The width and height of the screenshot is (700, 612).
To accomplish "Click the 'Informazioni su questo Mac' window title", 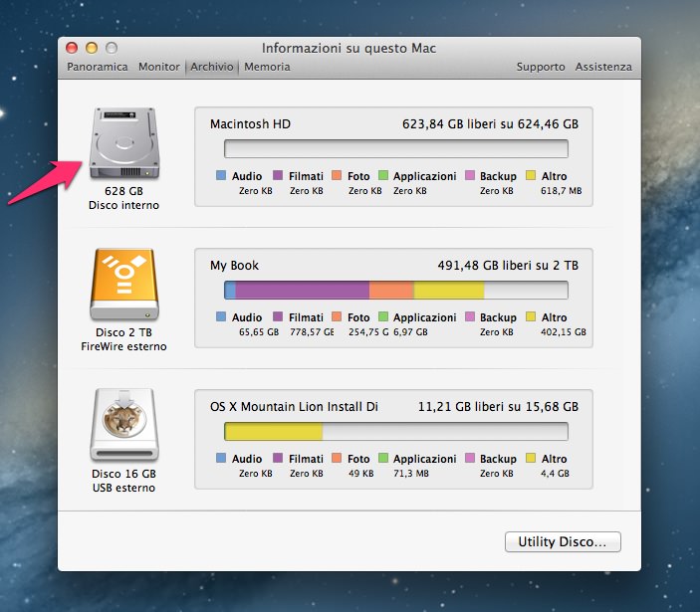I will click(x=349, y=48).
